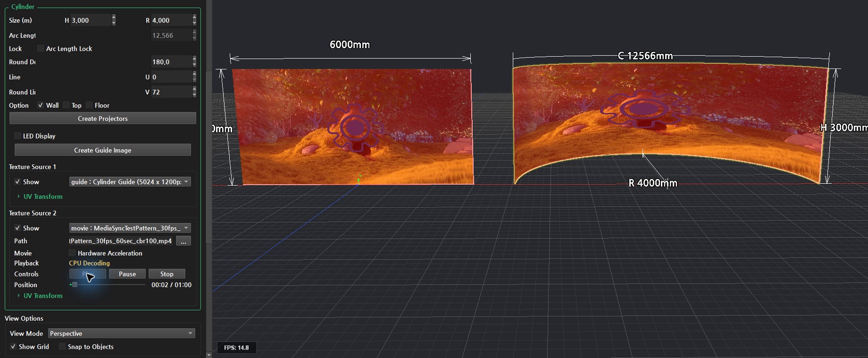868x358 pixels.
Task: Click the Line U value field
Action: tap(171, 77)
